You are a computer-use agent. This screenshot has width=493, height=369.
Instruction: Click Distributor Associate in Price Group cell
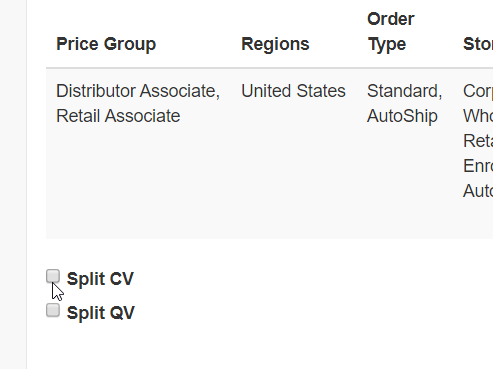(138, 91)
